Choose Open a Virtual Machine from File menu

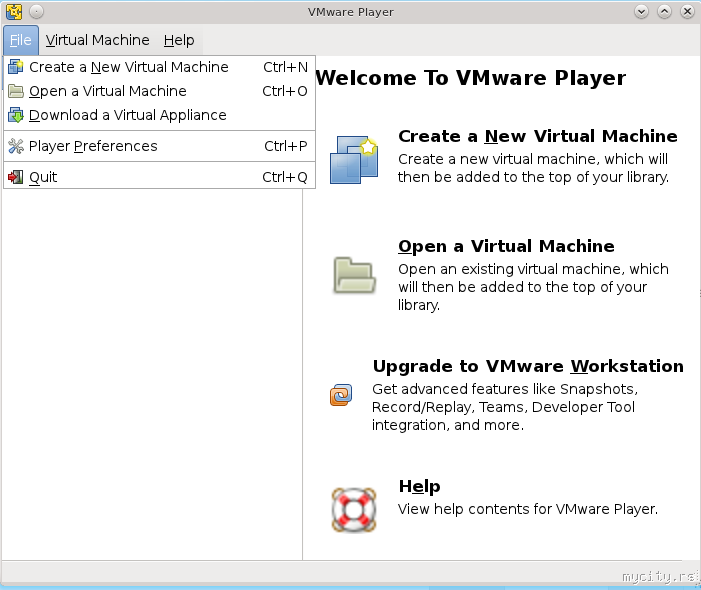[159, 91]
